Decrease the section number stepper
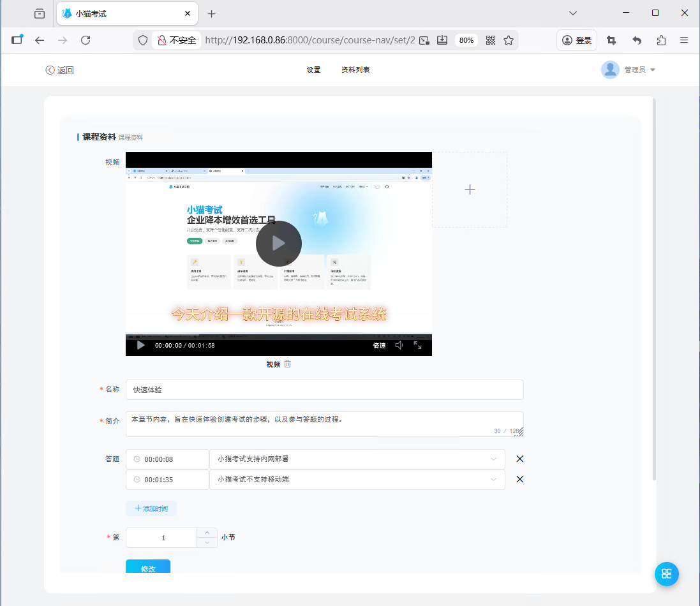This screenshot has height=606, width=700. pyautogui.click(x=207, y=543)
